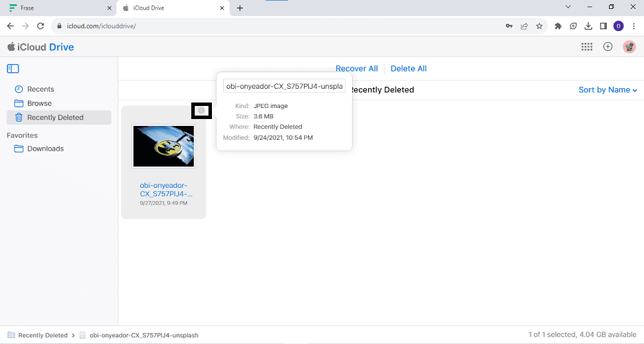The height and width of the screenshot is (344, 644).
Task: Open Downloads under Favorites
Action: (45, 149)
